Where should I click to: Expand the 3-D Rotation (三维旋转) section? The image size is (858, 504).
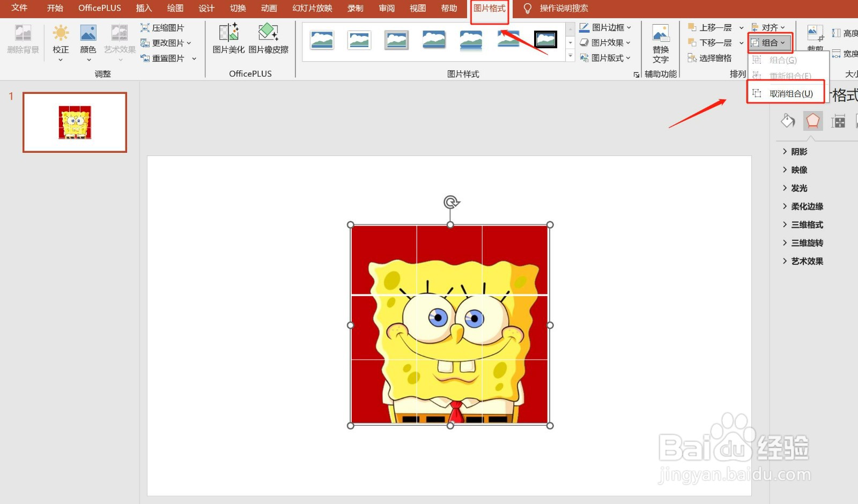click(x=803, y=243)
